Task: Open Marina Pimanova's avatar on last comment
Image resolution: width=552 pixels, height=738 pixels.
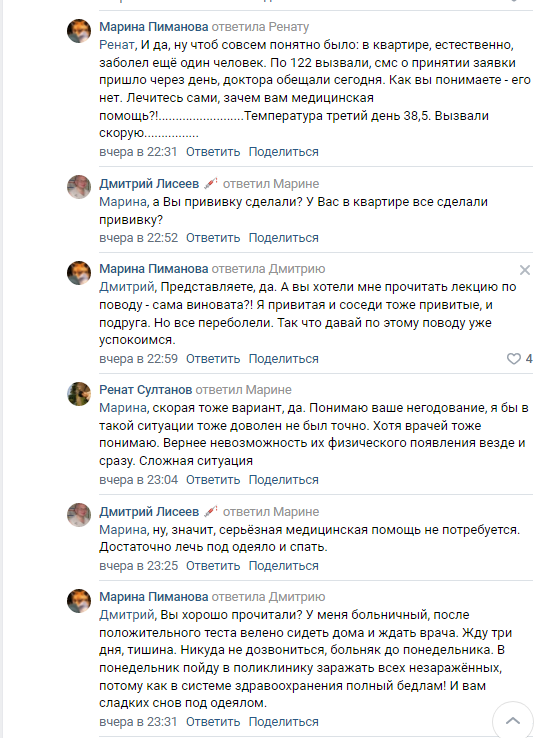Action: coord(79,601)
